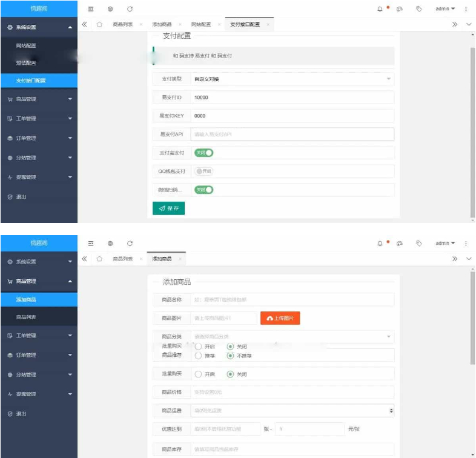Screen dimensions: 476x458
Task: Expand the 商品分类 dropdown
Action: tap(292, 336)
